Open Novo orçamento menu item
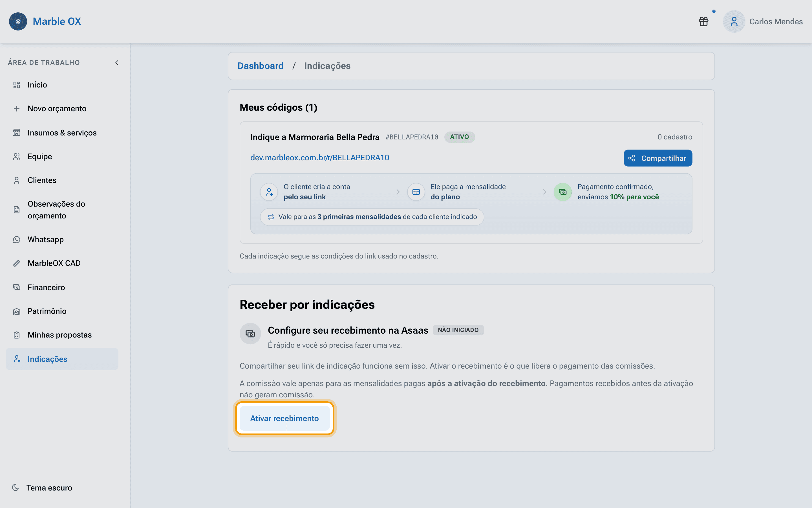This screenshot has width=812, height=508. [x=62, y=109]
